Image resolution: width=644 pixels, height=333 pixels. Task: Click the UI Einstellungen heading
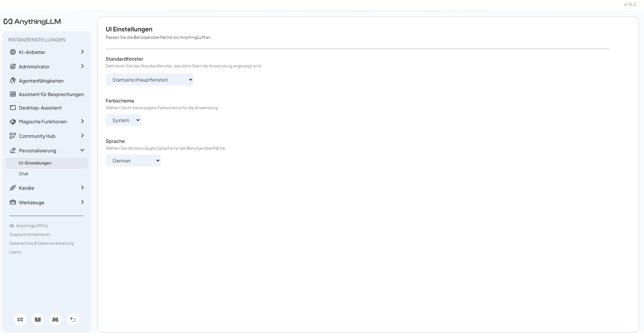pos(129,29)
